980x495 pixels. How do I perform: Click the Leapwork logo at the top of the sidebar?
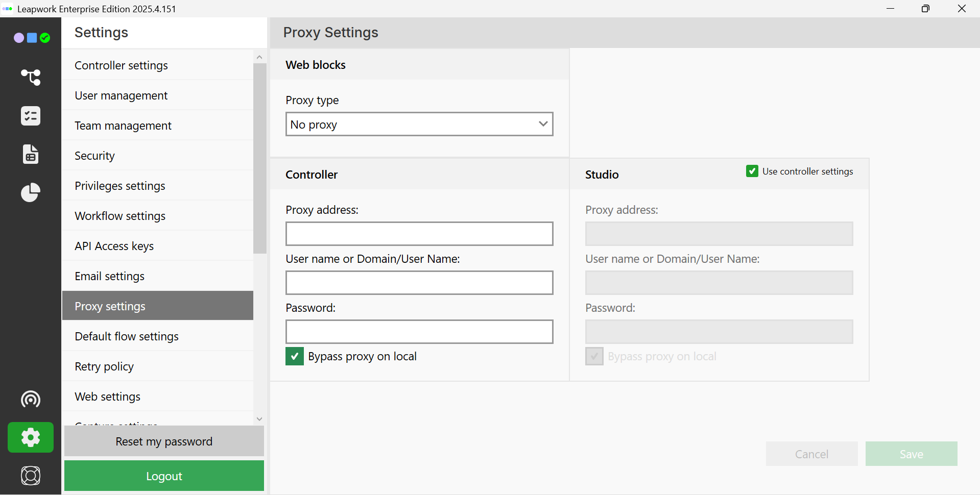32,38
